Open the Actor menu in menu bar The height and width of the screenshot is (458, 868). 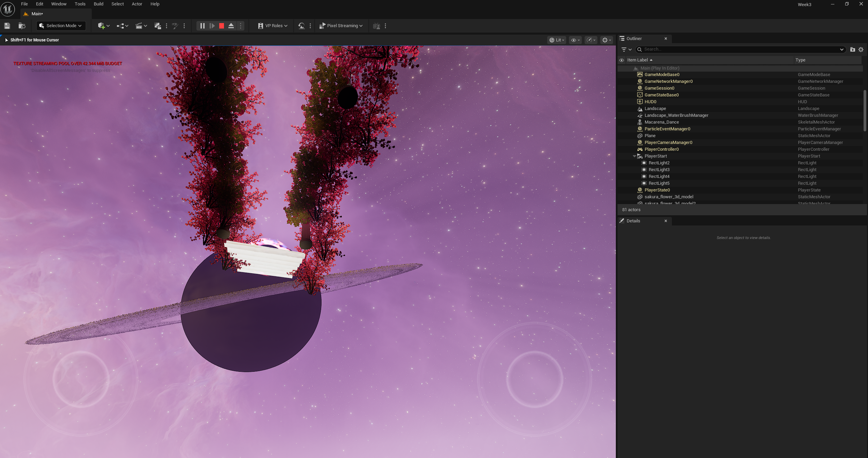click(137, 4)
